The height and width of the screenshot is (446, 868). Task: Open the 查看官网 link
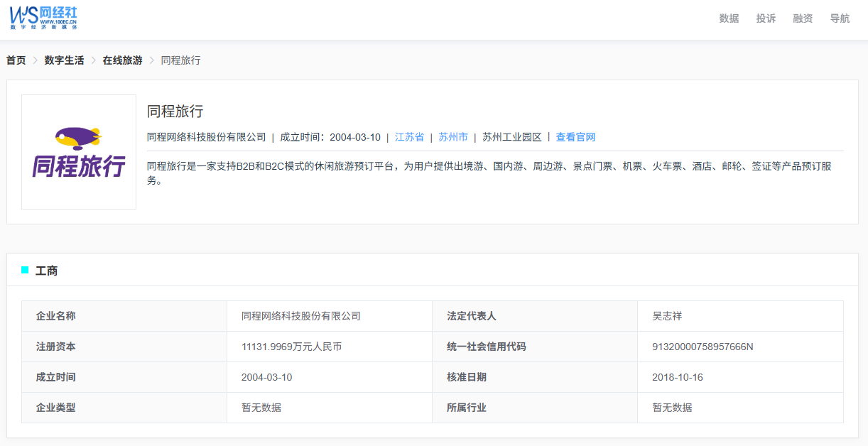575,137
